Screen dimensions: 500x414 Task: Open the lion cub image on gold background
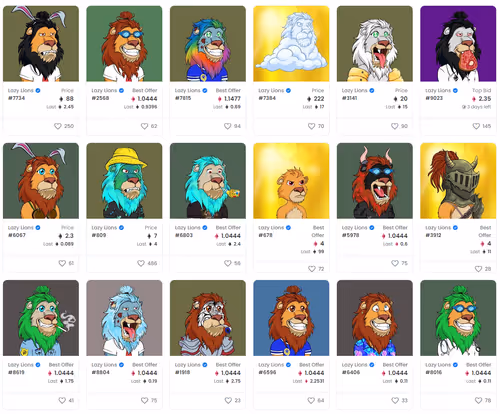coord(291,181)
